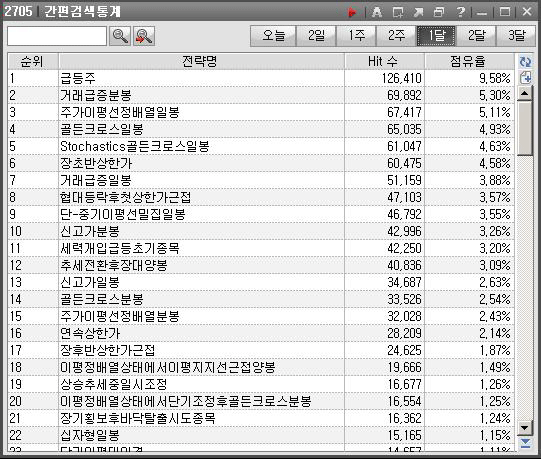Click the scrollbar down arrow
Screen dimensions: 541x459
coord(525,428)
